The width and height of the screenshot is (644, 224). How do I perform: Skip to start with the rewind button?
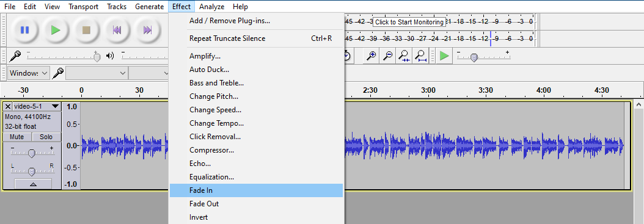pos(117,30)
